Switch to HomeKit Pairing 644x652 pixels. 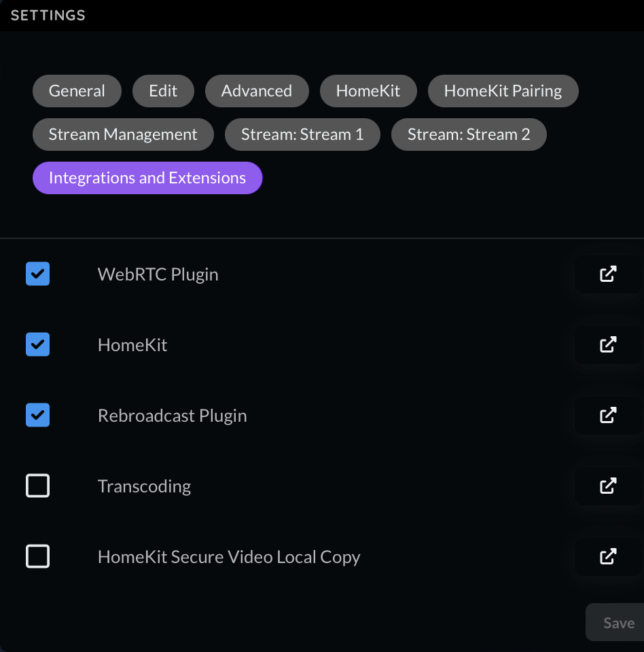(503, 90)
